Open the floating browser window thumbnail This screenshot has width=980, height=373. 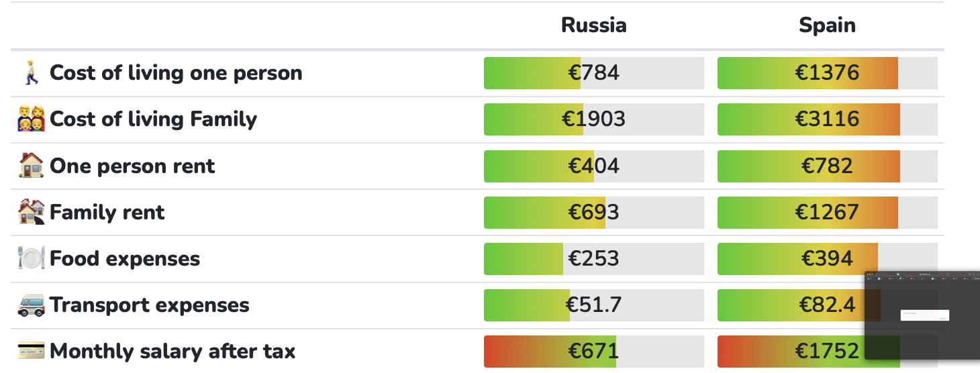point(922,315)
